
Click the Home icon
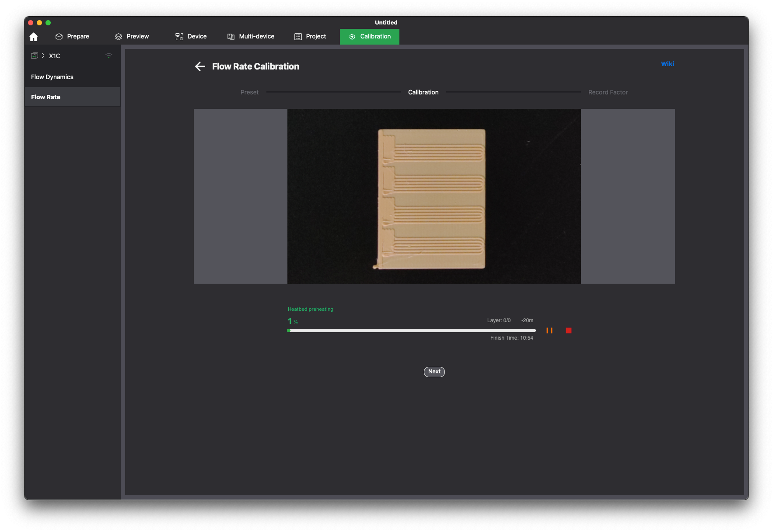(34, 37)
